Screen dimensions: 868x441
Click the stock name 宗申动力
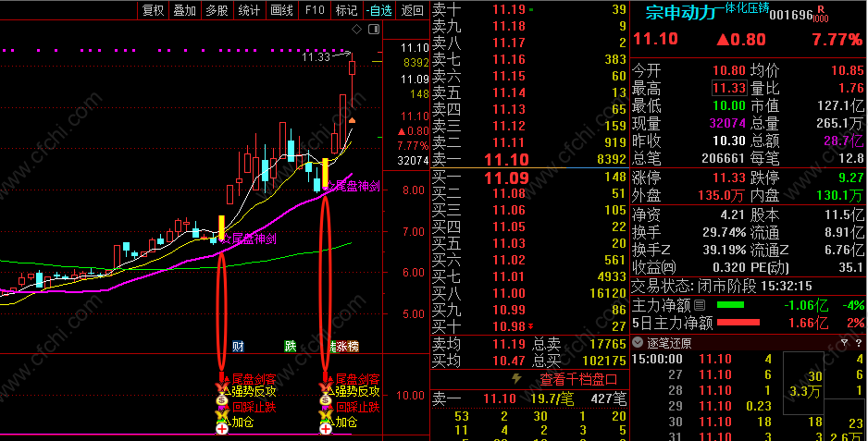[x=681, y=12]
